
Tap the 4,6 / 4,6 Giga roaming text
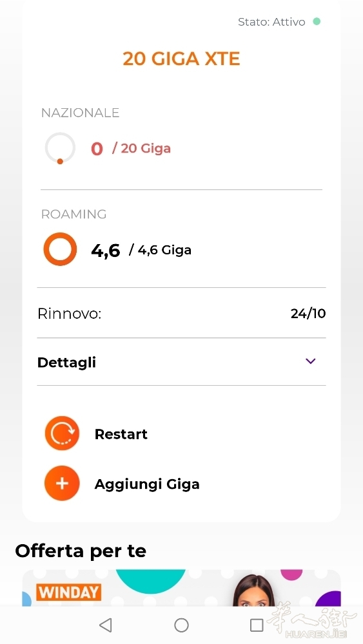(141, 250)
